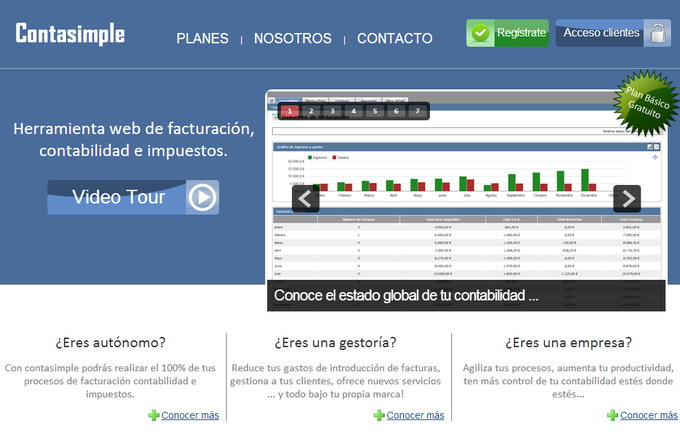Image resolution: width=680 pixels, height=440 pixels.
Task: Go to slide 1 in the slideshow
Action: click(x=290, y=111)
